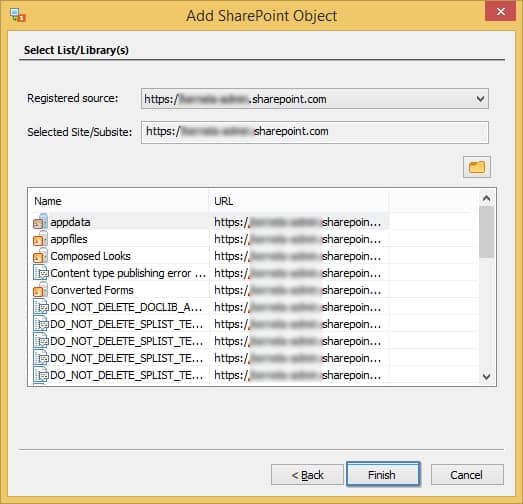The image size is (523, 504).
Task: Close the dialog with the X button
Action: tap(500, 12)
